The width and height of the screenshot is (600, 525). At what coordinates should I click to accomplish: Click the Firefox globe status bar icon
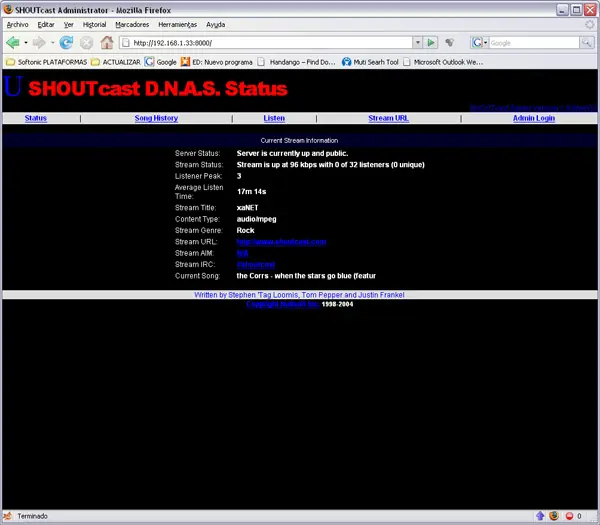pos(554,516)
